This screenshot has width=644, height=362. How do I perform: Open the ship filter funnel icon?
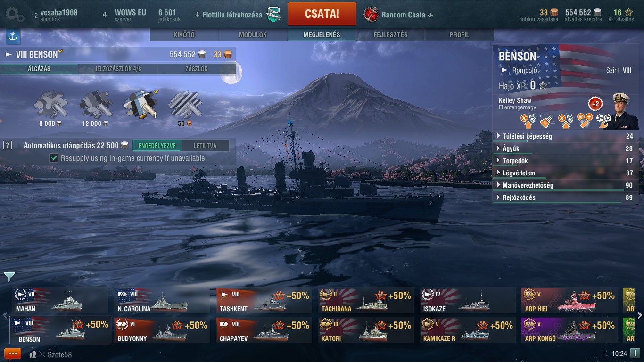(9, 277)
